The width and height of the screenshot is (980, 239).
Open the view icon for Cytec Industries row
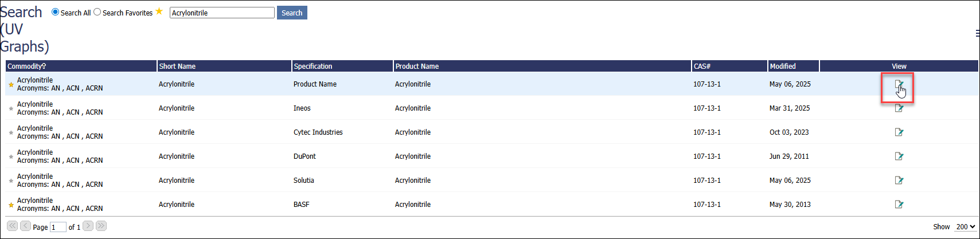click(899, 132)
